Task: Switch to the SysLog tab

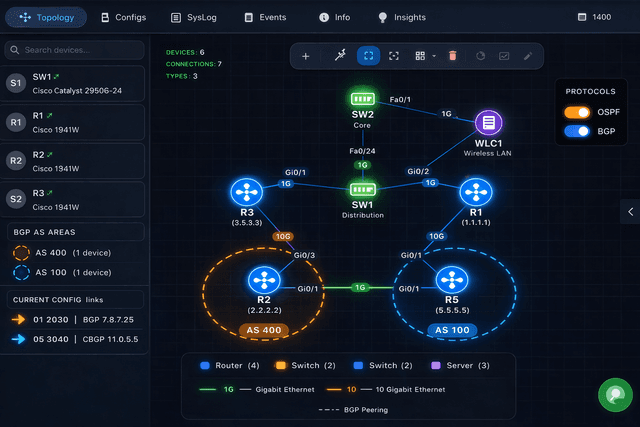Action: pos(196,17)
